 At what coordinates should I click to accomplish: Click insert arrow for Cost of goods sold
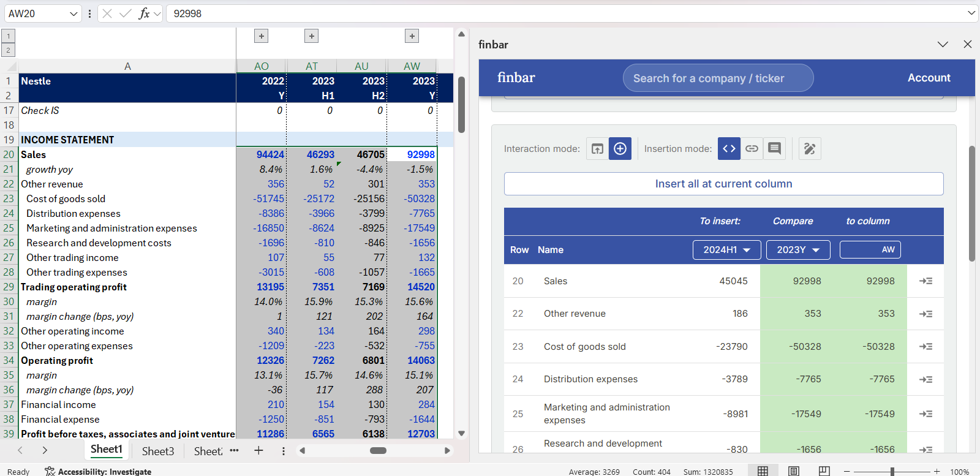pos(925,347)
